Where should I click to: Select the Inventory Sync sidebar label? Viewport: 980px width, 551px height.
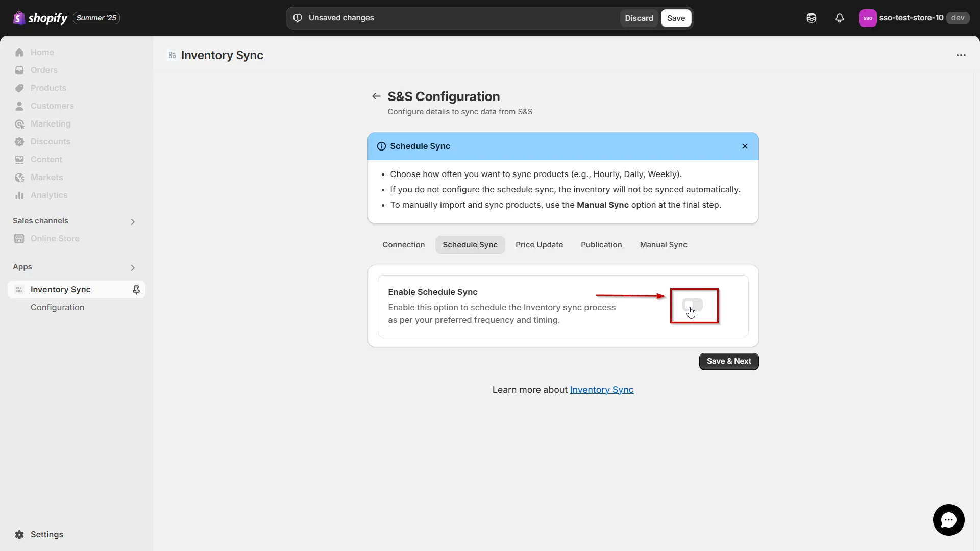60,290
